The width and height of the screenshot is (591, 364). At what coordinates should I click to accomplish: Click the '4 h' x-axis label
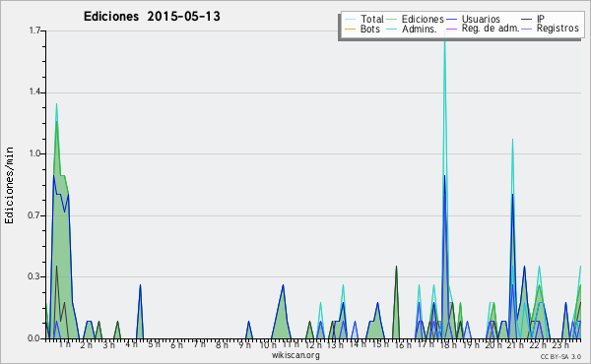coord(132,344)
